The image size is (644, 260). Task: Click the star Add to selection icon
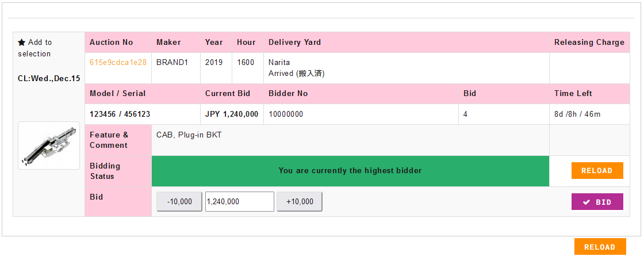pos(21,43)
